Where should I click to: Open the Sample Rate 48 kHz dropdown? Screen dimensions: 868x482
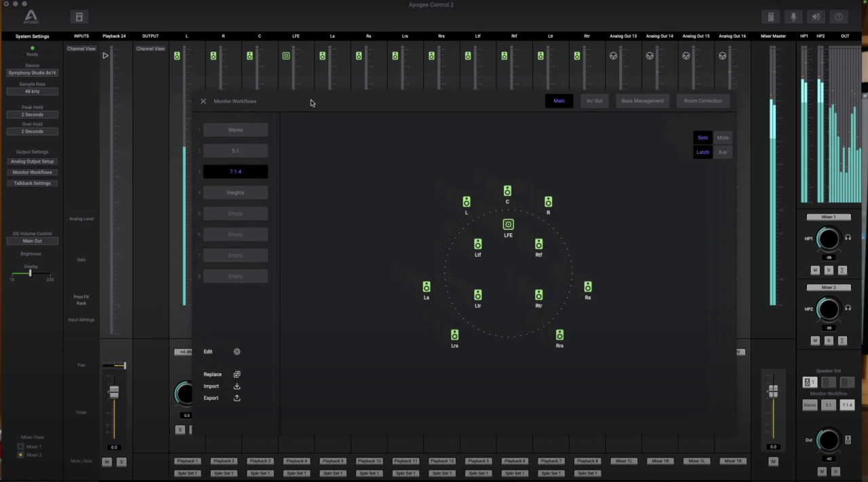32,92
